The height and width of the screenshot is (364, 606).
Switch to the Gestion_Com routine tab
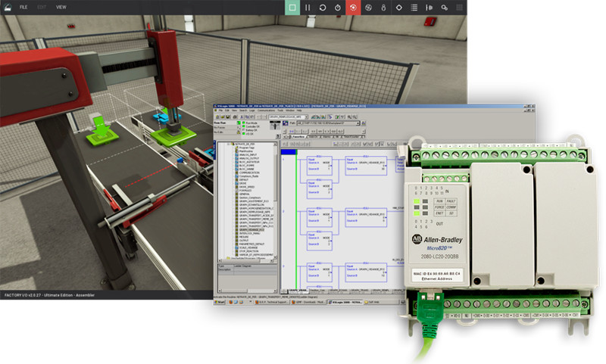click(x=318, y=291)
